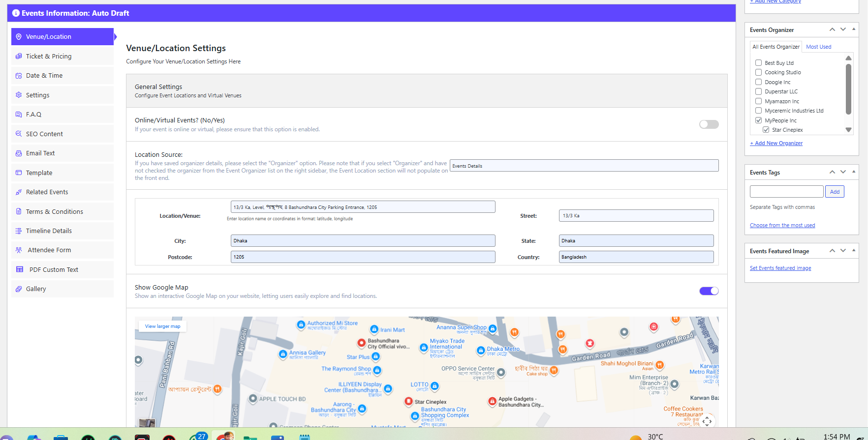Click the Ticket & Pricing sidebar icon
868x440 pixels.
[19, 57]
